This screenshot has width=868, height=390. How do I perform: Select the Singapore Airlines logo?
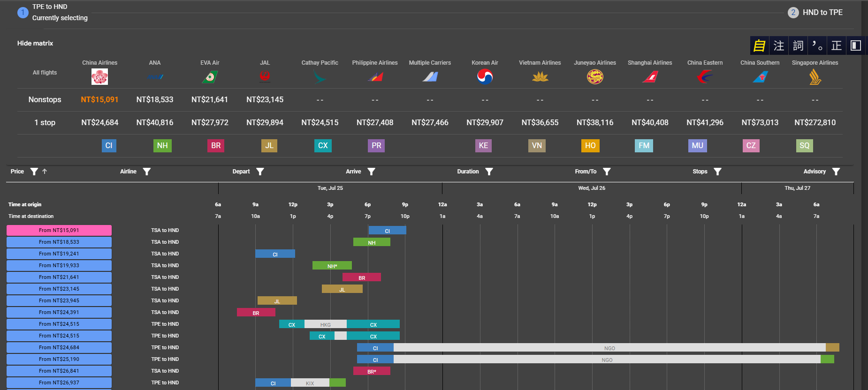click(815, 76)
